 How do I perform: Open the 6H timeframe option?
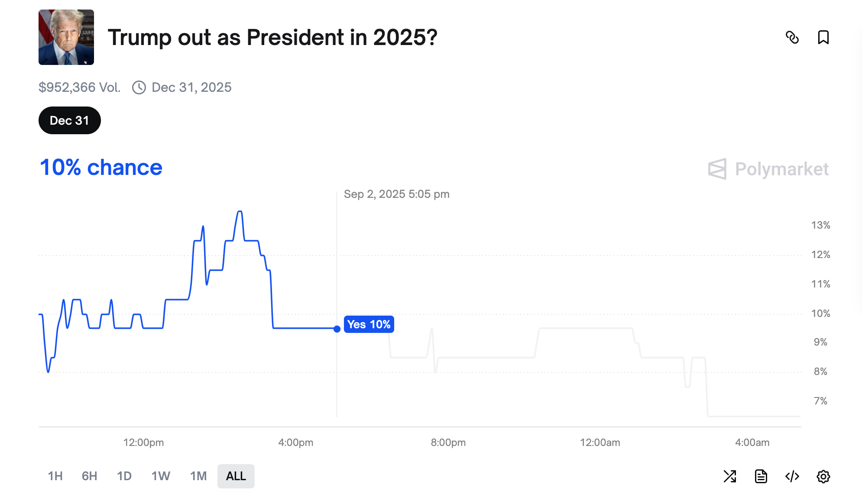89,475
